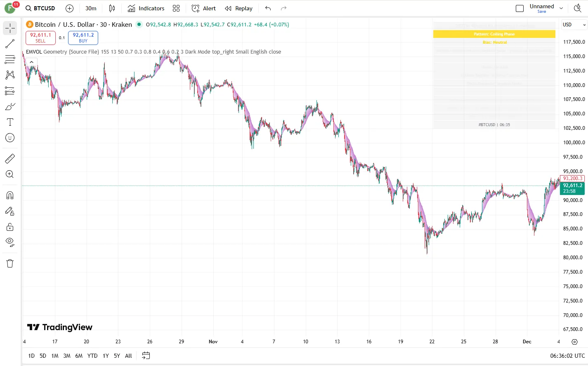The height and width of the screenshot is (366, 588).
Task: Click the trash icon to remove drawings
Action: [x=10, y=263]
